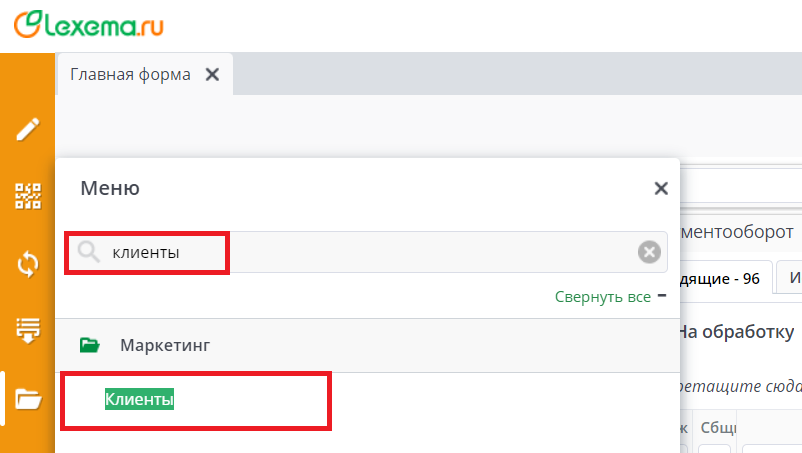Click the open folder menu sidebar icon
Image resolution: width=802 pixels, height=453 pixels.
tap(28, 399)
